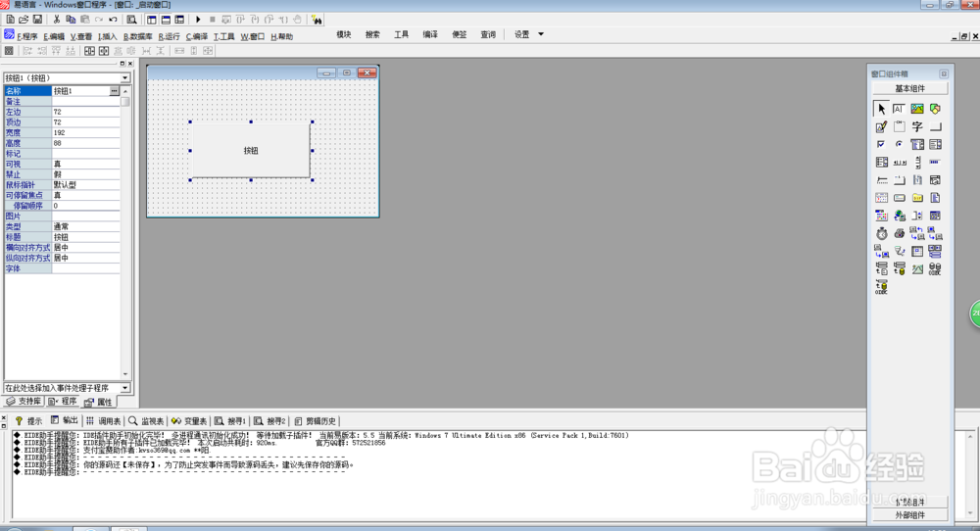Image resolution: width=980 pixels, height=531 pixels.
Task: Switch to the 属性 tab
Action: click(98, 402)
